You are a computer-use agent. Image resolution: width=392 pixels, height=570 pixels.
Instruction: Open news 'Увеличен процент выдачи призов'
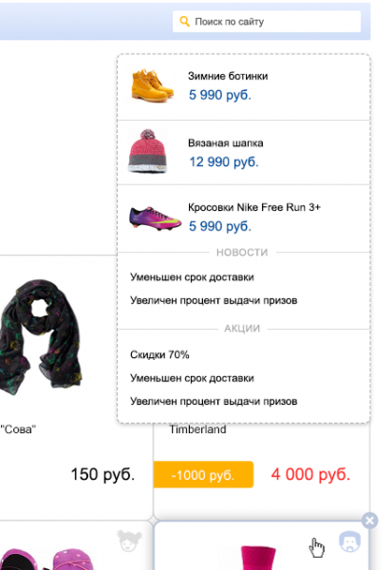click(x=214, y=300)
